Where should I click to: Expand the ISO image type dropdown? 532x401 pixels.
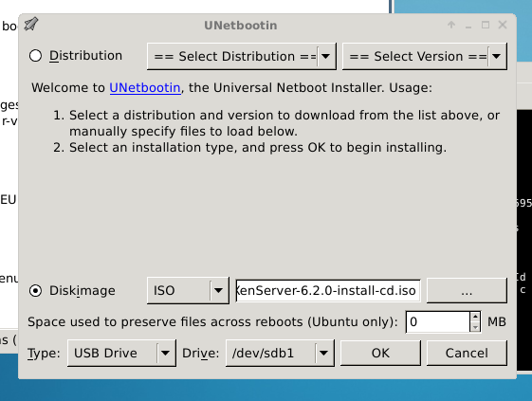pos(188,290)
